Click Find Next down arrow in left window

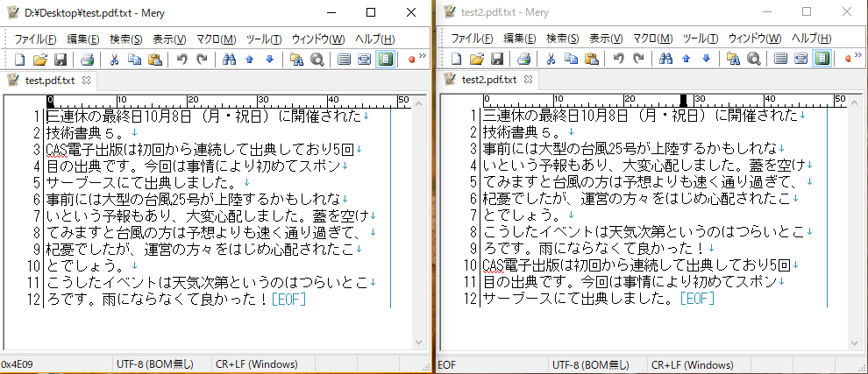[x=270, y=60]
